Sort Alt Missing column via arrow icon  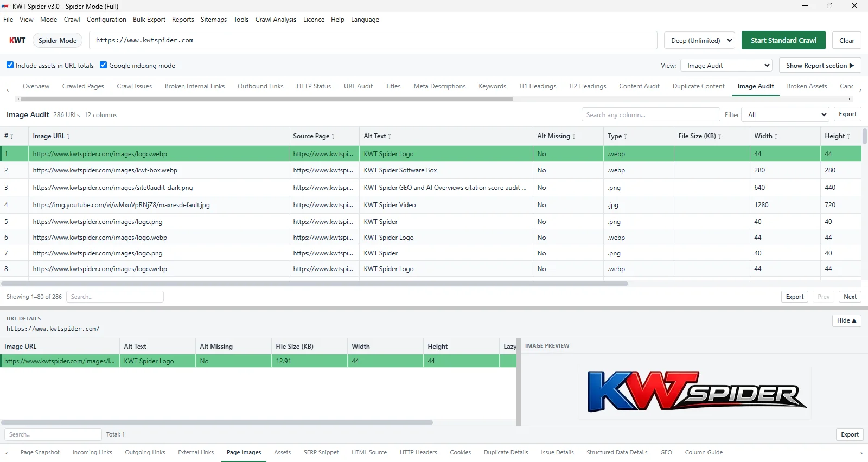coord(574,137)
